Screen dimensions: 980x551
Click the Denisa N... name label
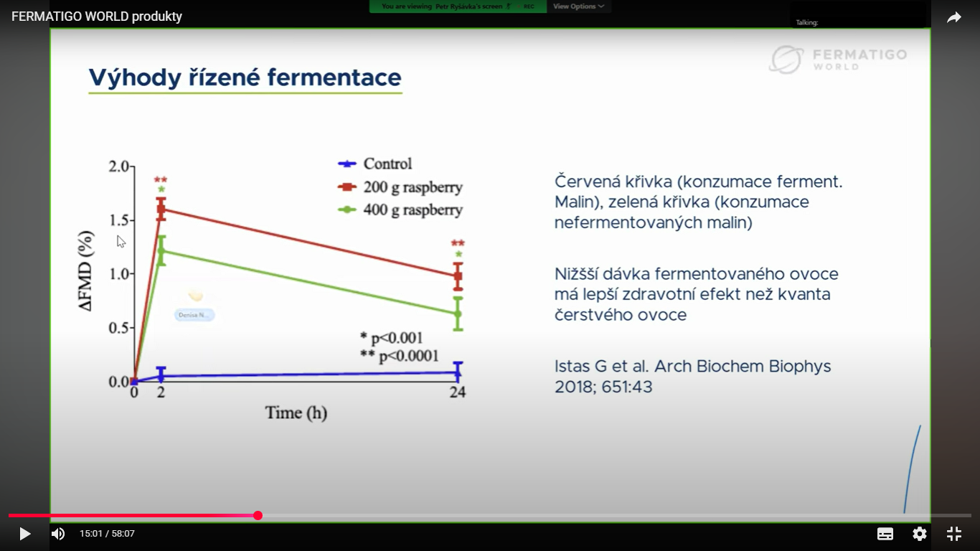click(x=194, y=315)
